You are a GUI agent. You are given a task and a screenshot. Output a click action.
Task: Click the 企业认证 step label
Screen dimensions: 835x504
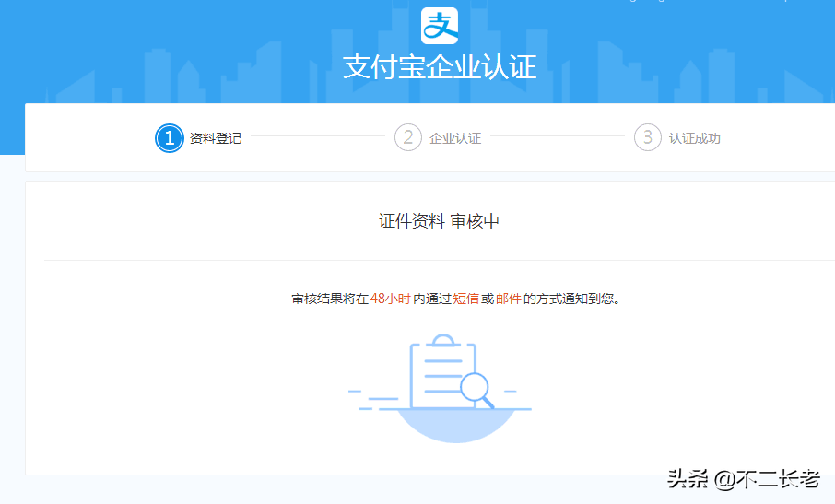point(455,138)
